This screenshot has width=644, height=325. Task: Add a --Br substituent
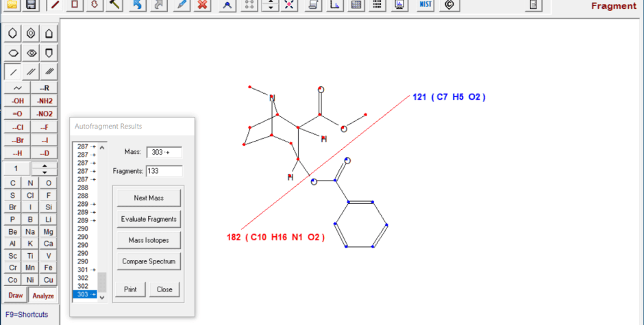(x=17, y=140)
